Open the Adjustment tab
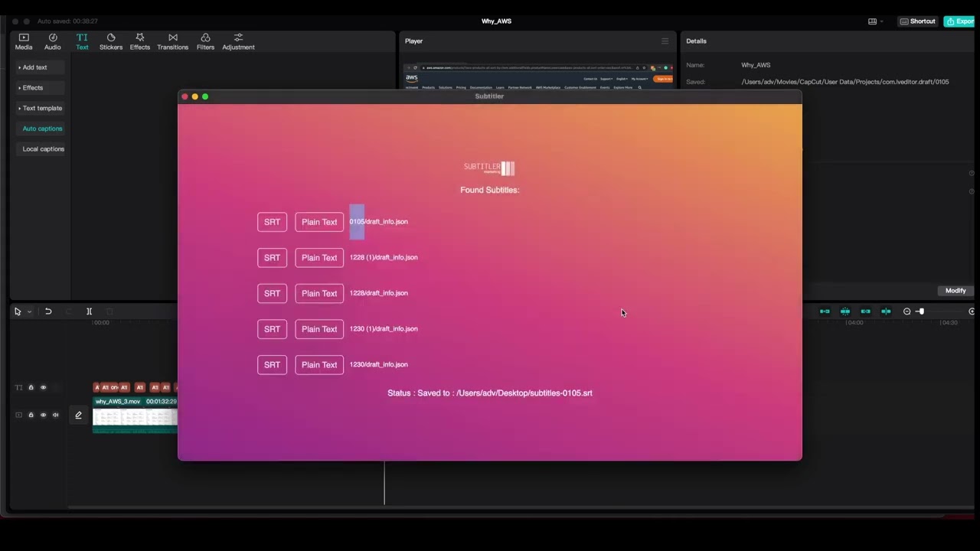This screenshot has width=980, height=551. pos(238,41)
